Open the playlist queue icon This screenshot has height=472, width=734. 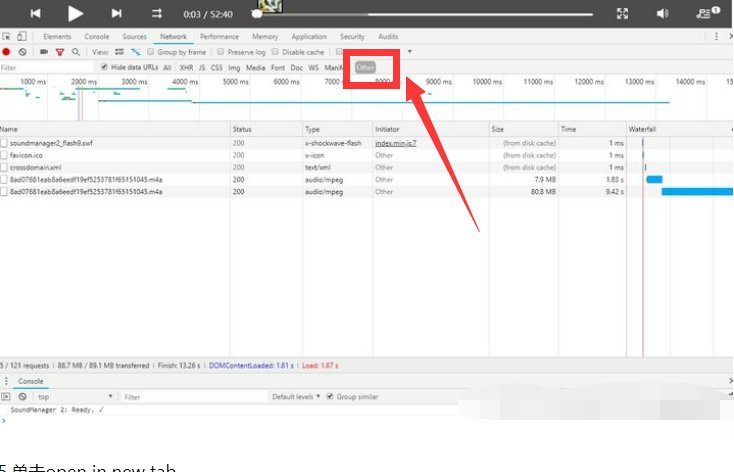[706, 13]
